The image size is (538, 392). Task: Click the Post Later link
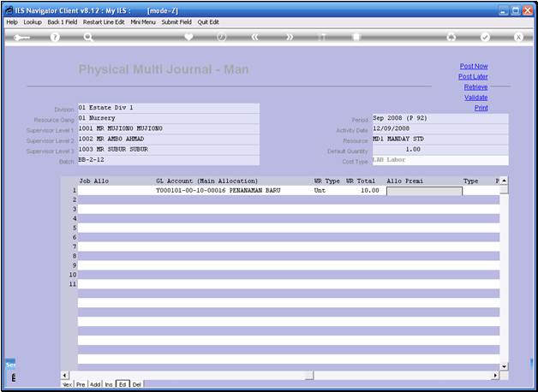click(x=473, y=76)
